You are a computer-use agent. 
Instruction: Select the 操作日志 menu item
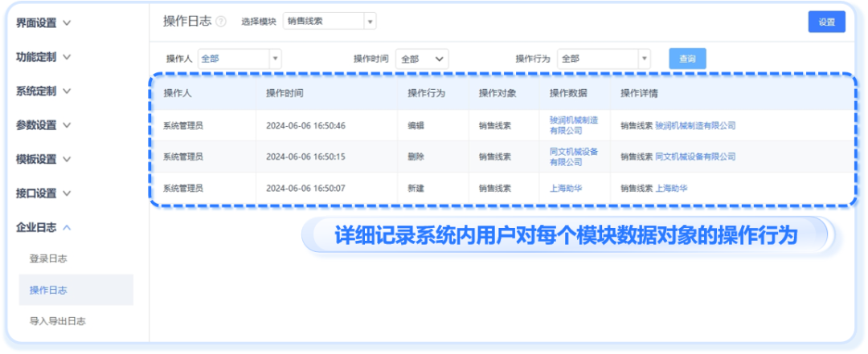pos(47,290)
